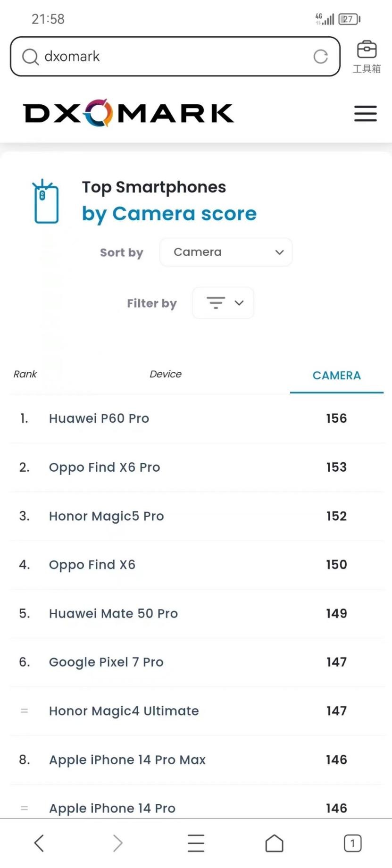Open the browser menu in bottom bar
This screenshot has height=868, width=392.
tap(196, 843)
